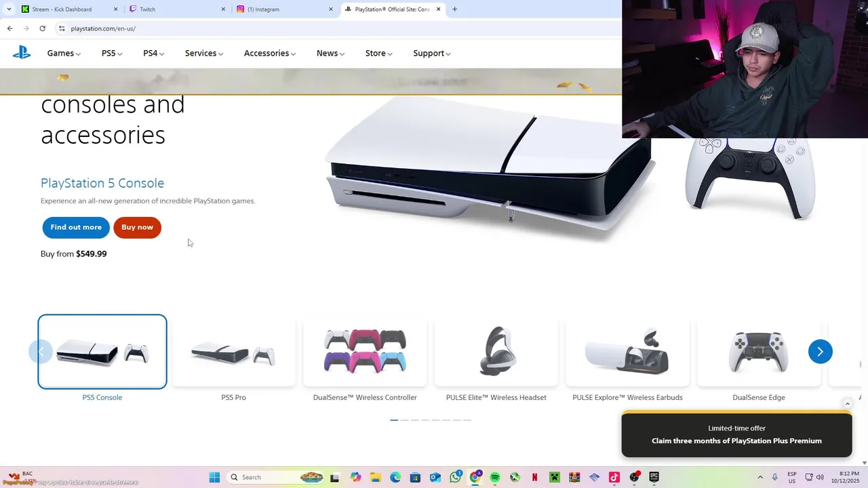Open site information icon in address bar
Image resolution: width=868 pixels, height=488 pixels.
click(61, 28)
